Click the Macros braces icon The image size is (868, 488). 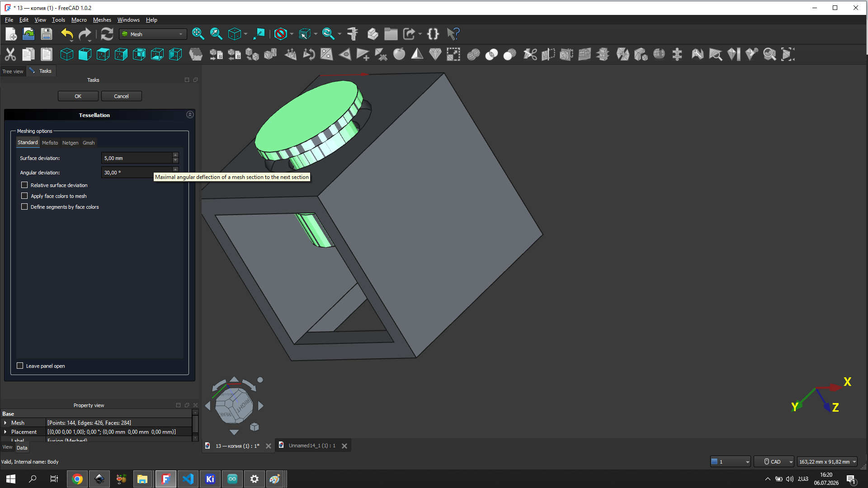(x=433, y=34)
